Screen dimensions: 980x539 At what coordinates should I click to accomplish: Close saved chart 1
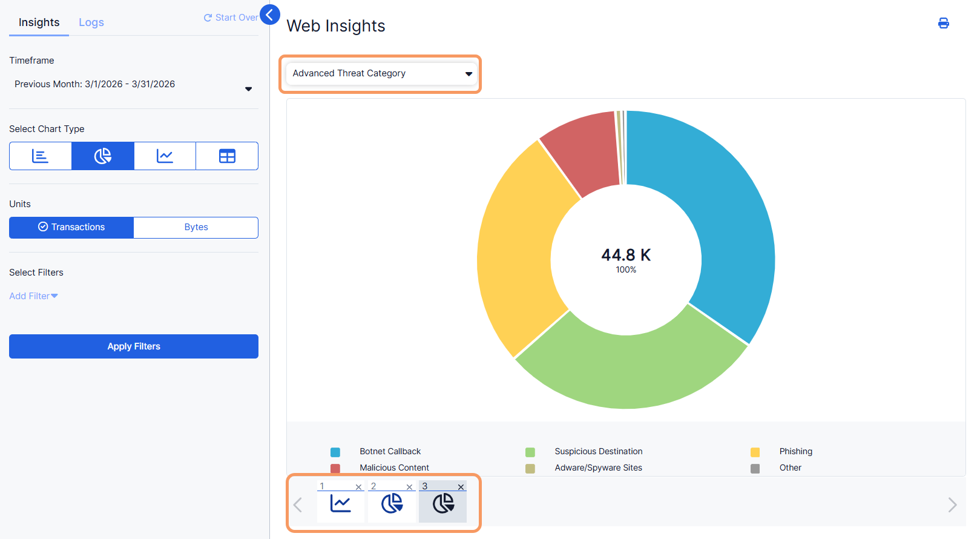pyautogui.click(x=358, y=487)
